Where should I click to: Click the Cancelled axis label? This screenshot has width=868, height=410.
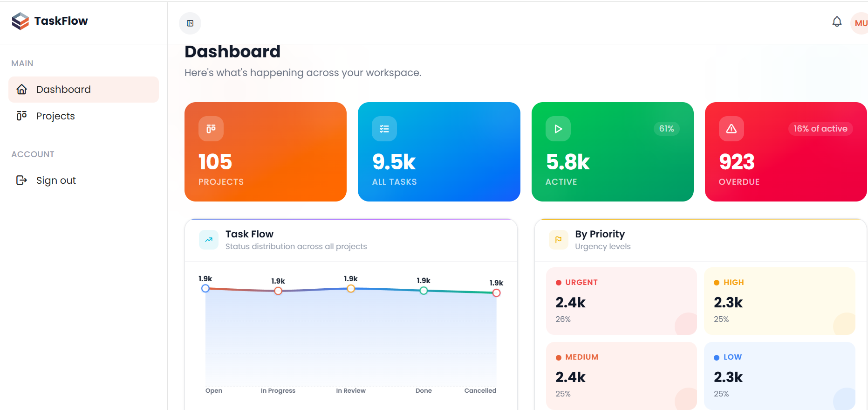(480, 391)
